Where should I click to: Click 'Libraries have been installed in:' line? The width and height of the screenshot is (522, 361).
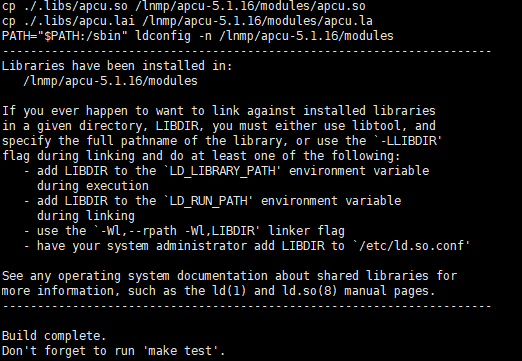tap(117, 66)
